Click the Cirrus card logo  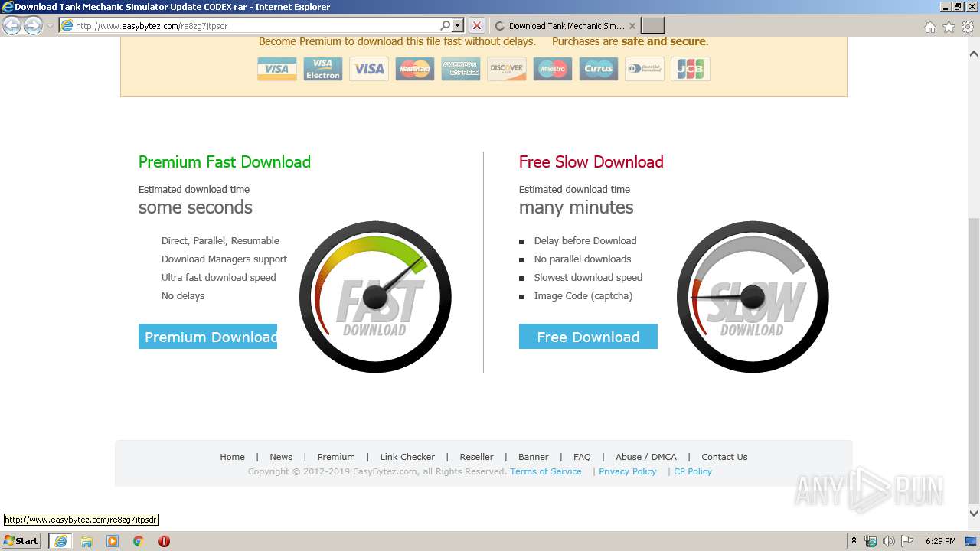point(598,69)
